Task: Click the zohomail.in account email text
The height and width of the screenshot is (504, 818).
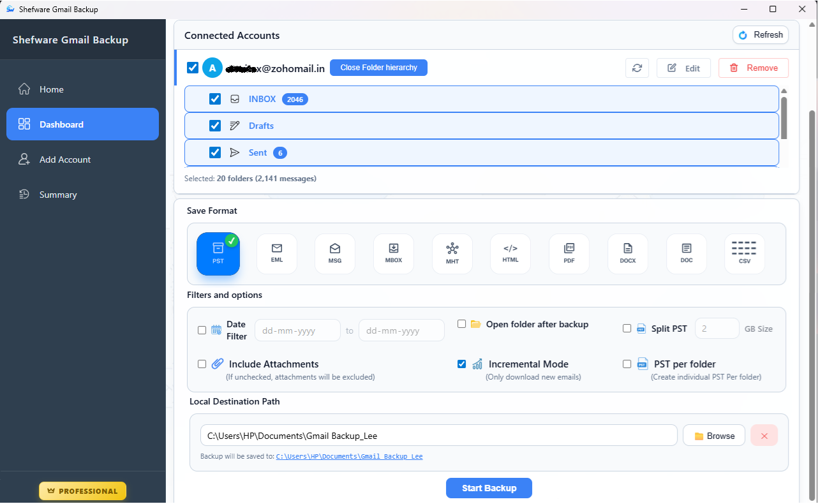Action: [x=276, y=68]
